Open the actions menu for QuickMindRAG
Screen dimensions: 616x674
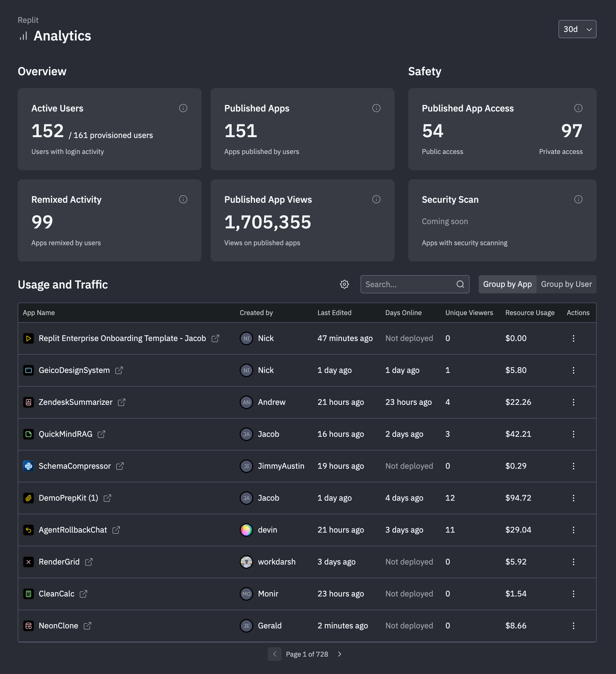pos(574,434)
